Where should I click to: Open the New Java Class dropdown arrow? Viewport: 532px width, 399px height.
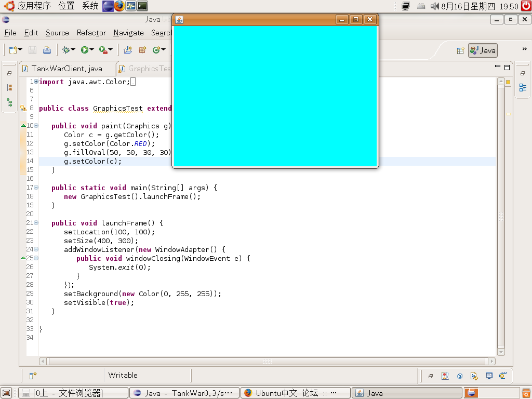(164, 50)
